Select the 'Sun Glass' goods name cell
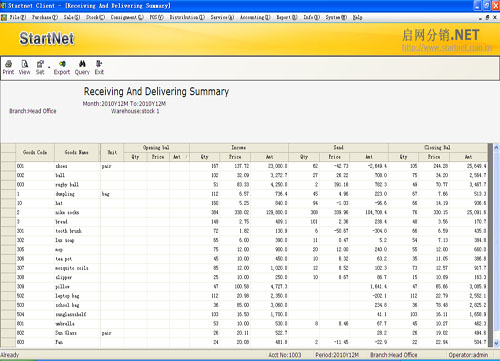The height and width of the screenshot is (361, 500). click(x=77, y=333)
